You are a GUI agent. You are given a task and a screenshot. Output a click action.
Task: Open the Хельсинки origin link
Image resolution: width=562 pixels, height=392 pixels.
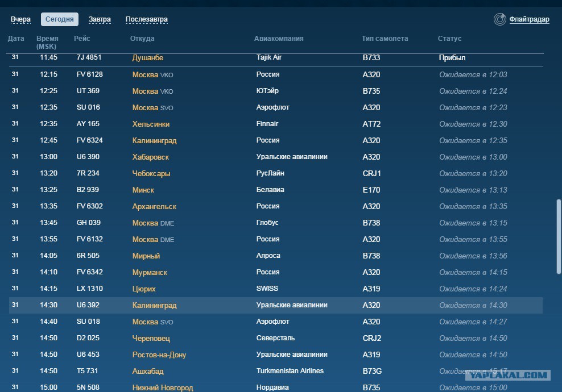(151, 124)
